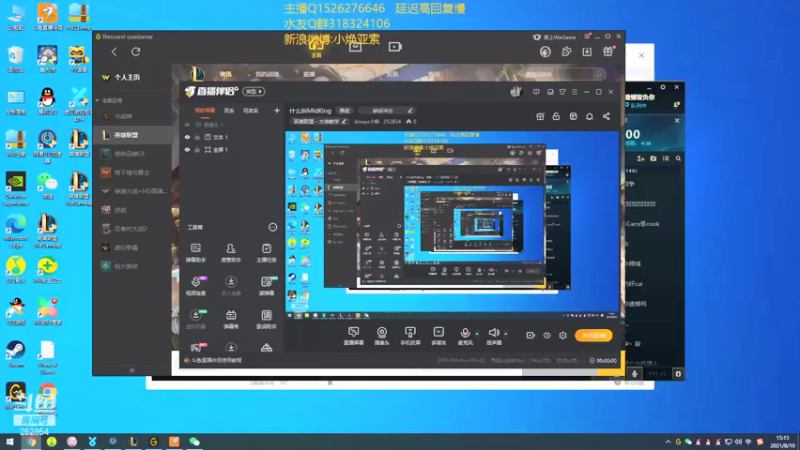Toggle the microphone button in the right window
800x450 pixels.
[x=635, y=373]
